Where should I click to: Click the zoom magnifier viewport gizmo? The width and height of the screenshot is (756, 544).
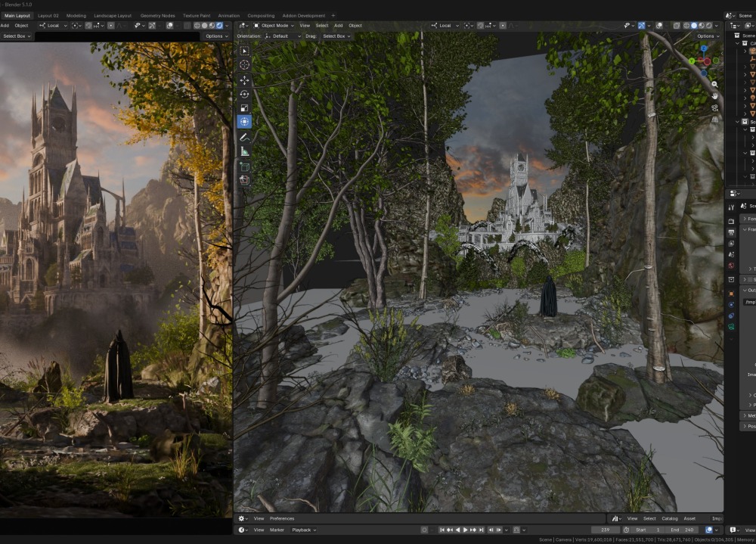[714, 84]
